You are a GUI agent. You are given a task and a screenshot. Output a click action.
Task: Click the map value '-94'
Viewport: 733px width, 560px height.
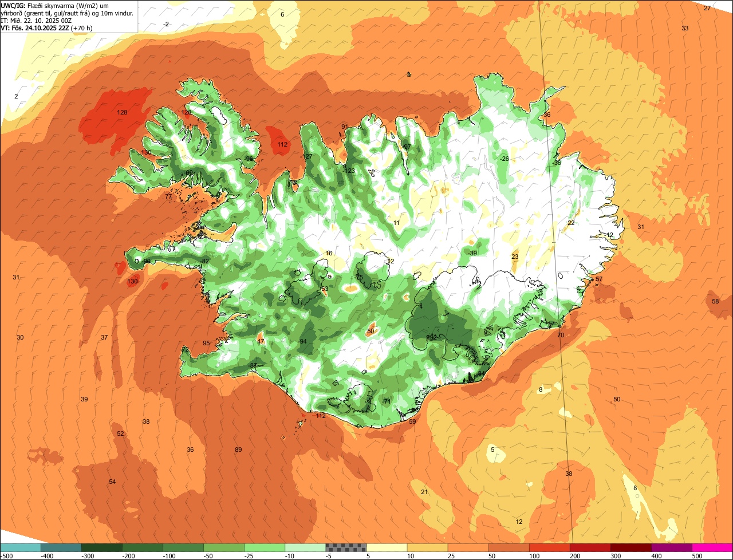coord(302,341)
